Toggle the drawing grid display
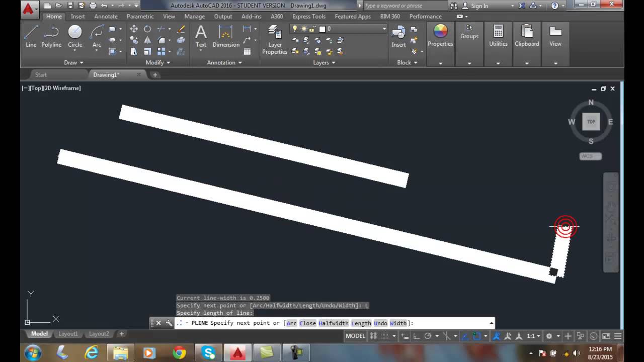Screen dimensions: 644x362 tap(374, 336)
